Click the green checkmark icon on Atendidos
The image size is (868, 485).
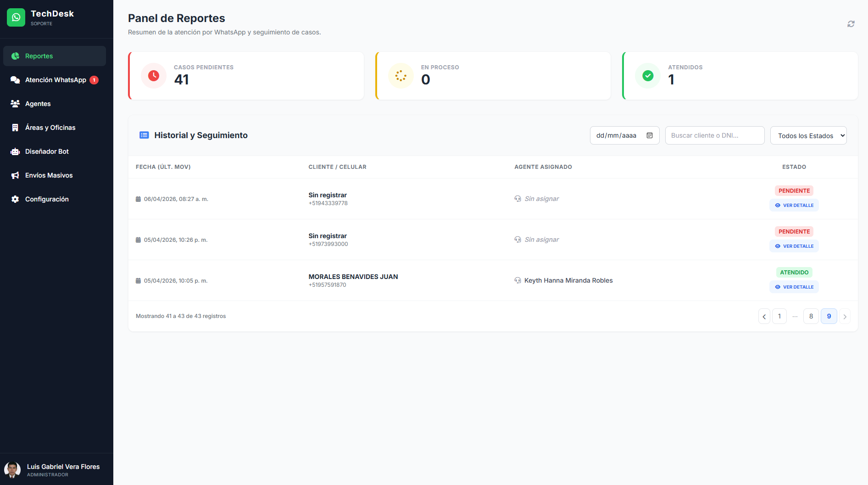pyautogui.click(x=648, y=76)
